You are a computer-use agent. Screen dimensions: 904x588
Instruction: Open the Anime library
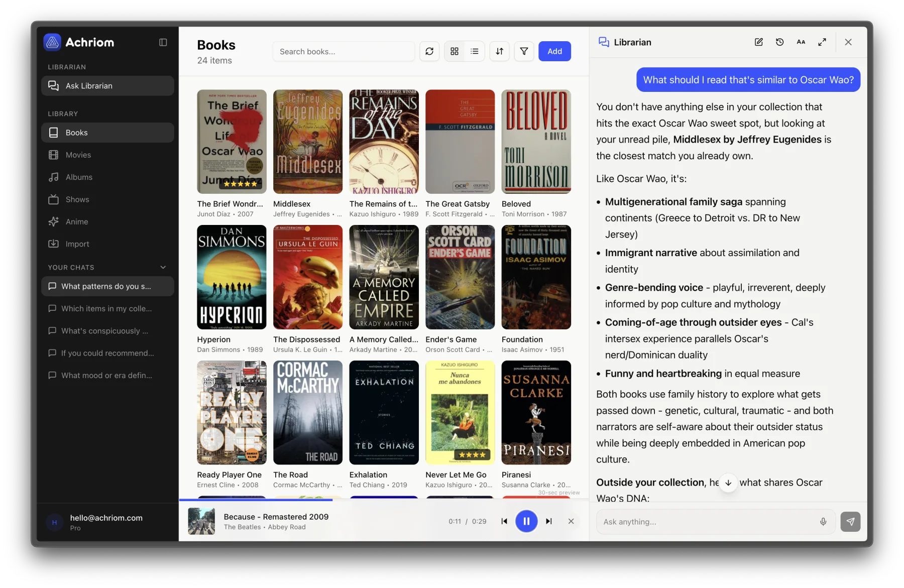coord(107,221)
